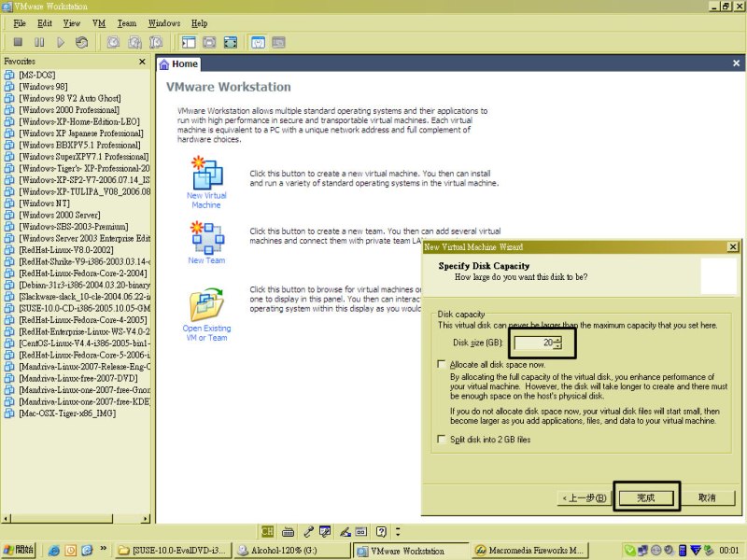Screen dimensions: 747x560
Task: Switch to Macromedia Fireworks taskbar window
Action: point(530,551)
